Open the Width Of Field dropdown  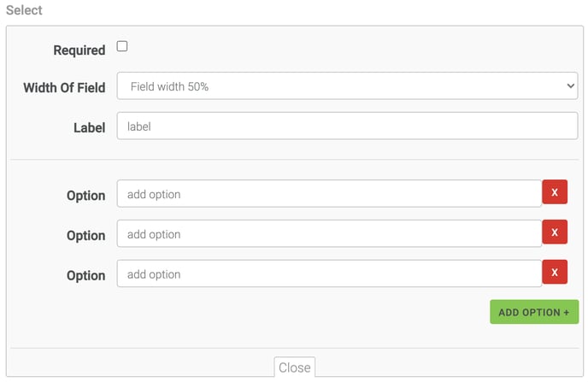[347, 86]
